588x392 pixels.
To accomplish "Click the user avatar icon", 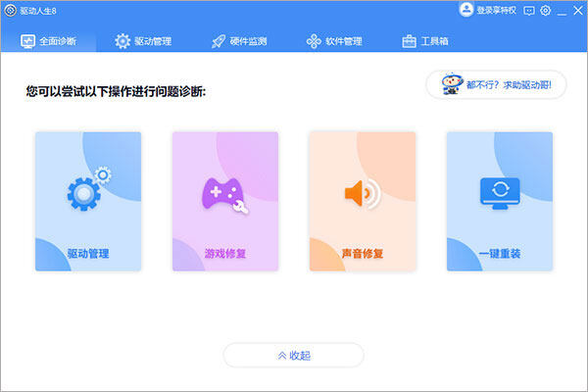I will click(466, 10).
